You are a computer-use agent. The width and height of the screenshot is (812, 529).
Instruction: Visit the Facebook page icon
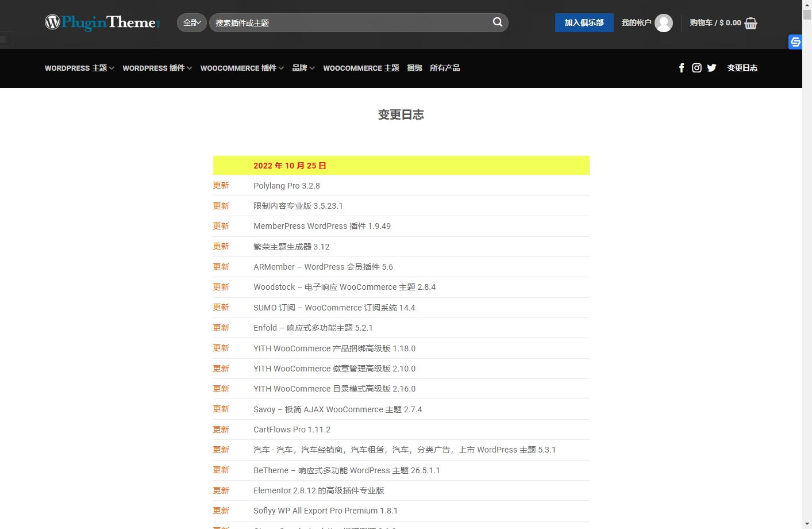pos(682,68)
